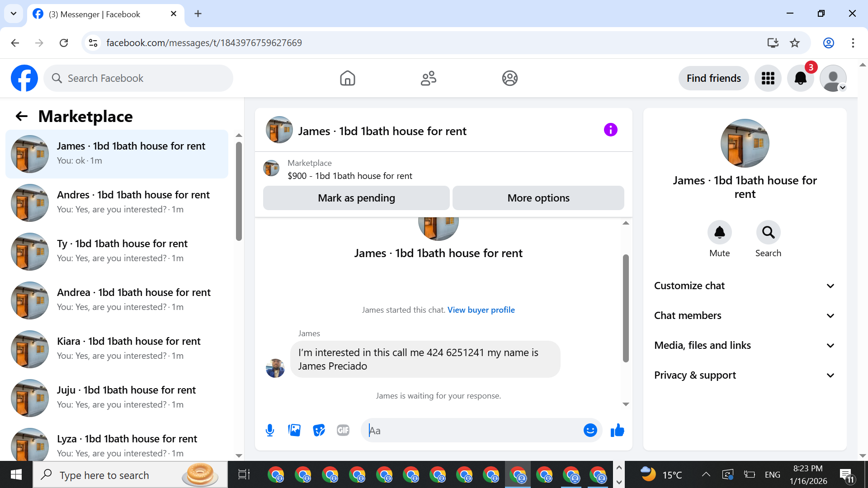
Task: Send a thumbs-up like
Action: pyautogui.click(x=617, y=430)
